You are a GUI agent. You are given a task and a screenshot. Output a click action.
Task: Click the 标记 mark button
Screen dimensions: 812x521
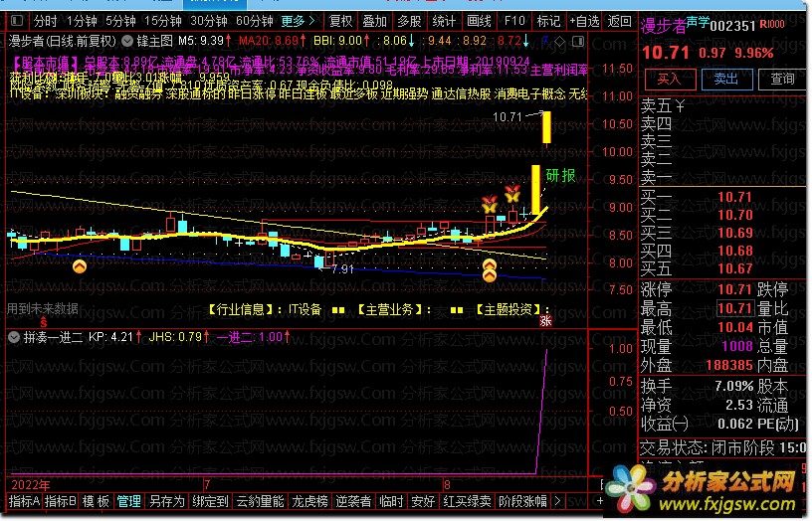(x=548, y=21)
